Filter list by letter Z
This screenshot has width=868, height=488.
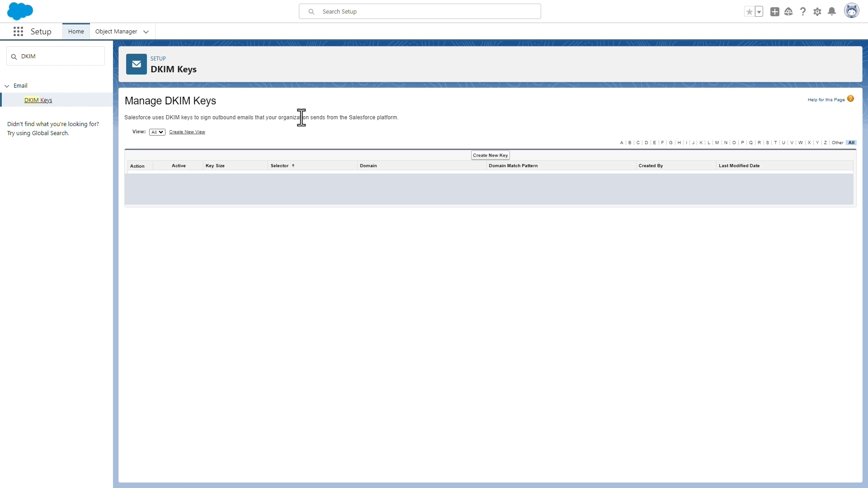point(826,143)
